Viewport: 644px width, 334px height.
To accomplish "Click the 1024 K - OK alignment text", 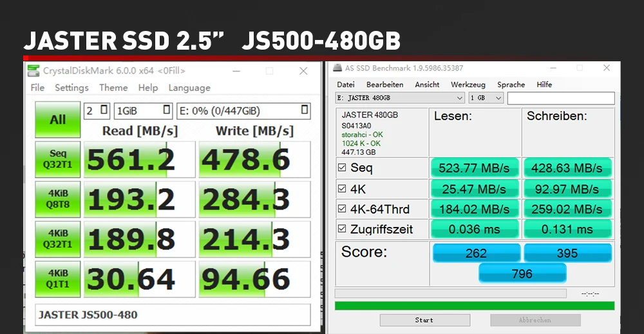I will [x=361, y=143].
